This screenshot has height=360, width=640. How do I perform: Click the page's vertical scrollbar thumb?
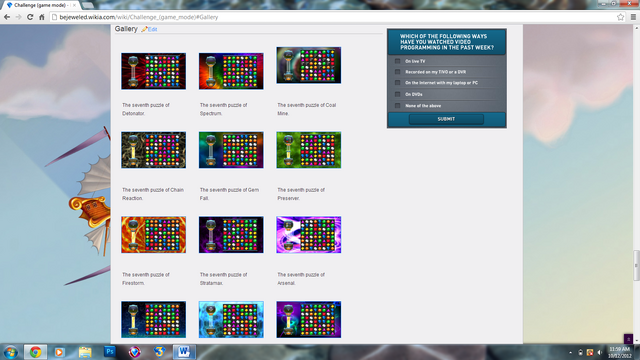(636, 266)
